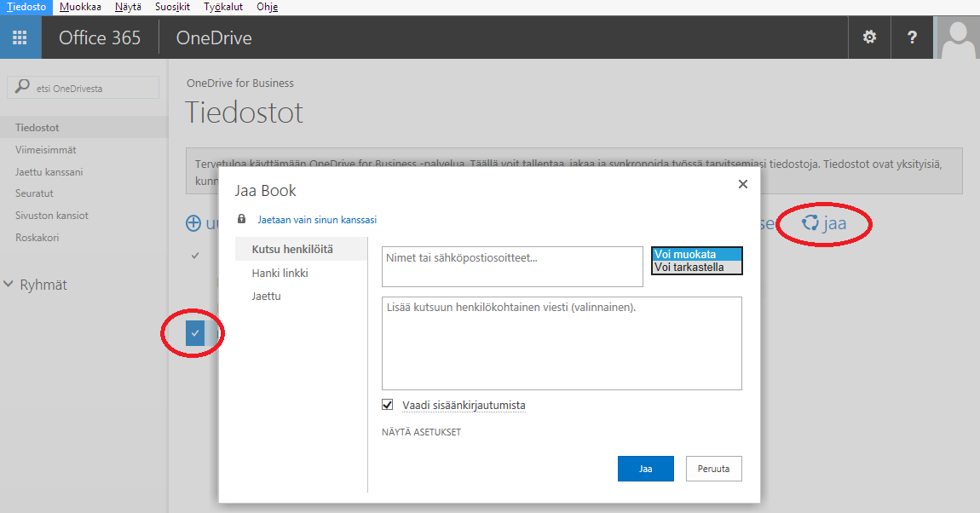The image size is (980, 513).
Task: Click the jaa share icon behind the dialog
Action: pos(810,222)
